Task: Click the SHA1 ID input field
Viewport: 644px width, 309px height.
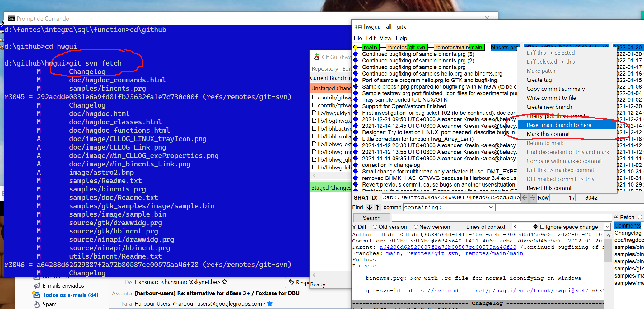Action: click(x=451, y=197)
